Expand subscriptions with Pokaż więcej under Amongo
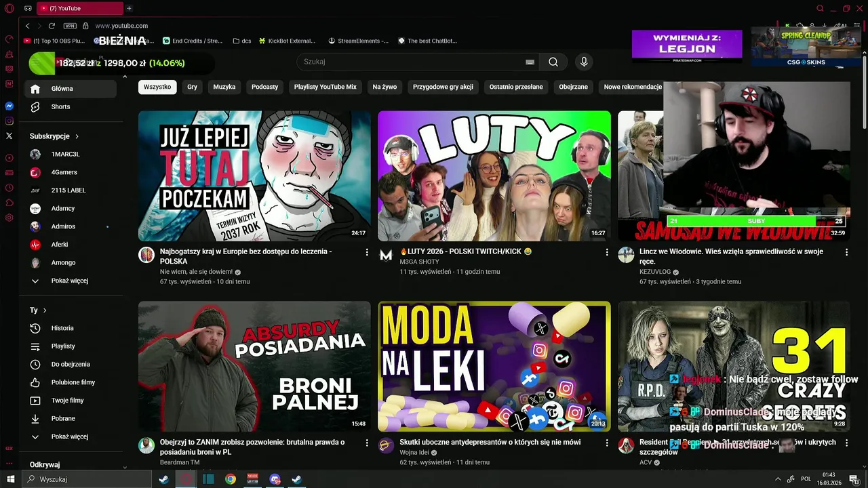 71,281
